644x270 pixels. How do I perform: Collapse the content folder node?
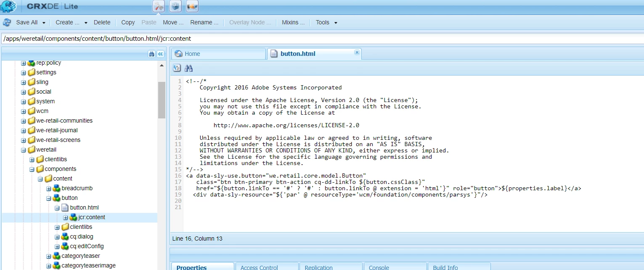[40, 179]
